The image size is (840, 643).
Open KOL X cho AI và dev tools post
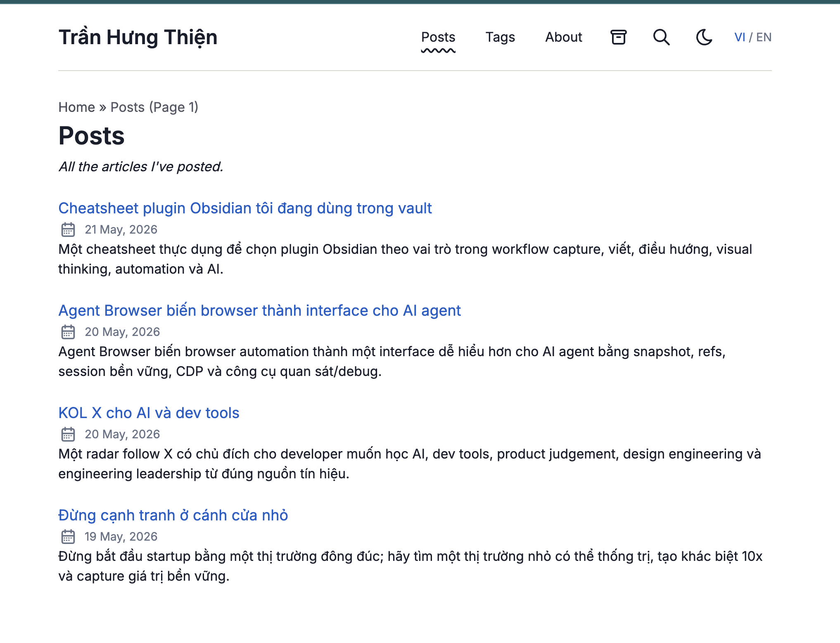(149, 413)
